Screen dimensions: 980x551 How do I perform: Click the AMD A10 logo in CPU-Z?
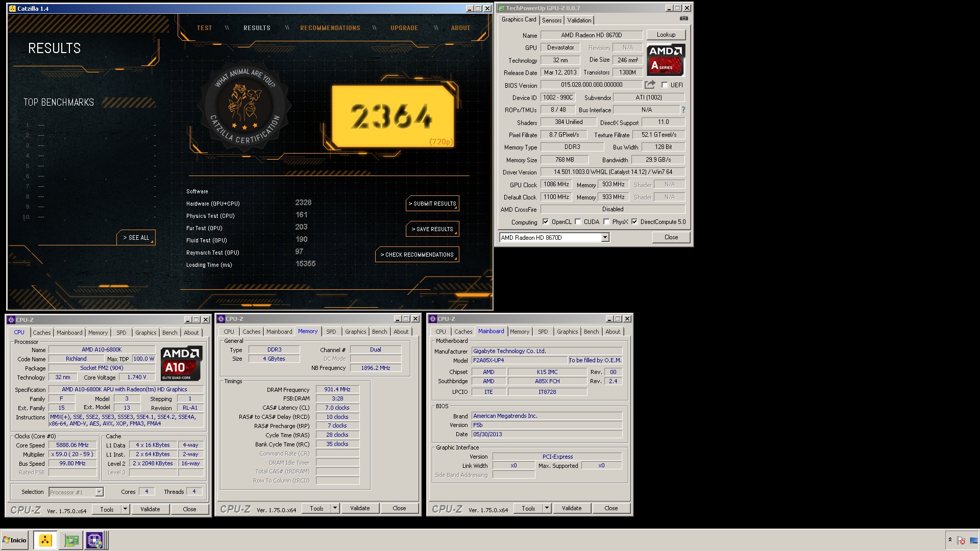point(182,363)
